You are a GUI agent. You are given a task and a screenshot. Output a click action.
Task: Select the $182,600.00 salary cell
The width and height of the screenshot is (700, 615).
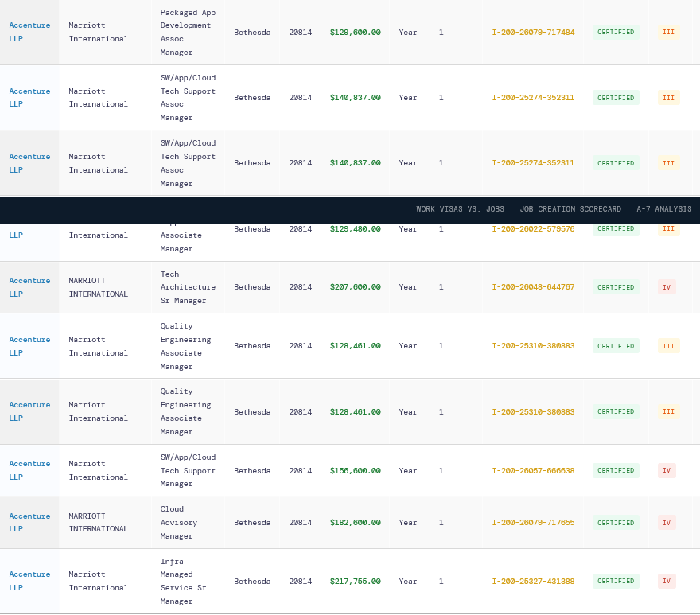point(356,523)
